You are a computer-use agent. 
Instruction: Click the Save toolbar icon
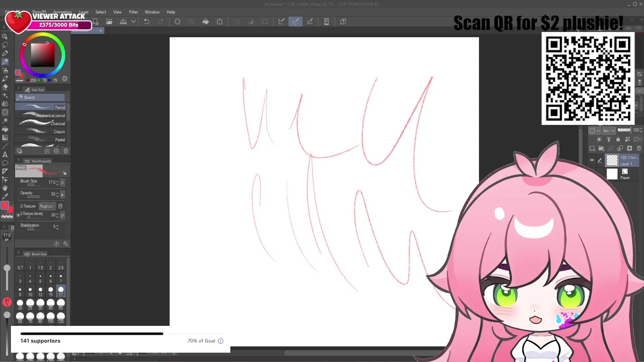tap(123, 22)
